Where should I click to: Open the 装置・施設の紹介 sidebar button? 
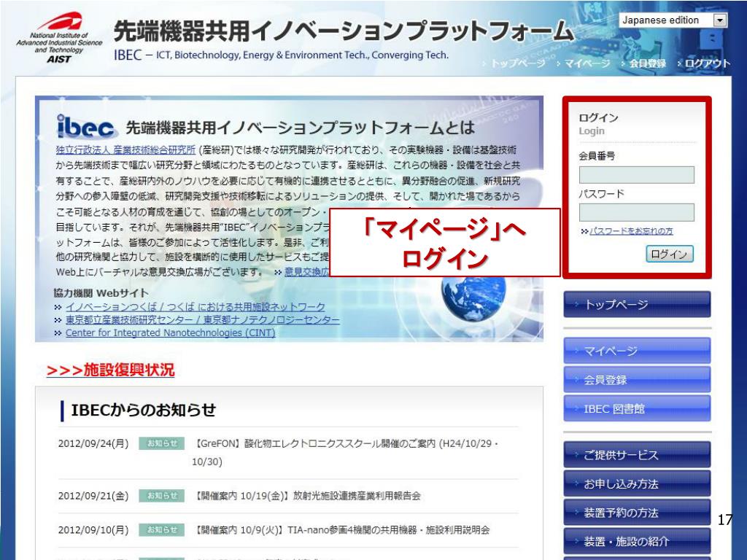coord(637,541)
